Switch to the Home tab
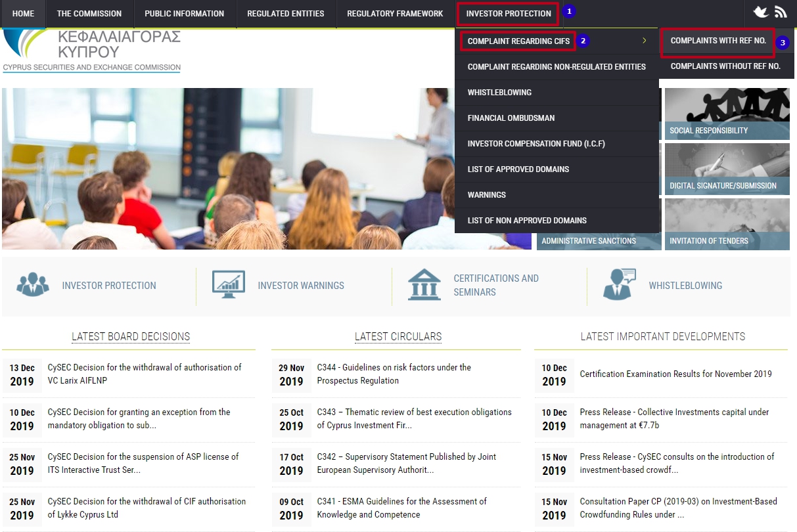This screenshot has width=797, height=532. (x=23, y=12)
